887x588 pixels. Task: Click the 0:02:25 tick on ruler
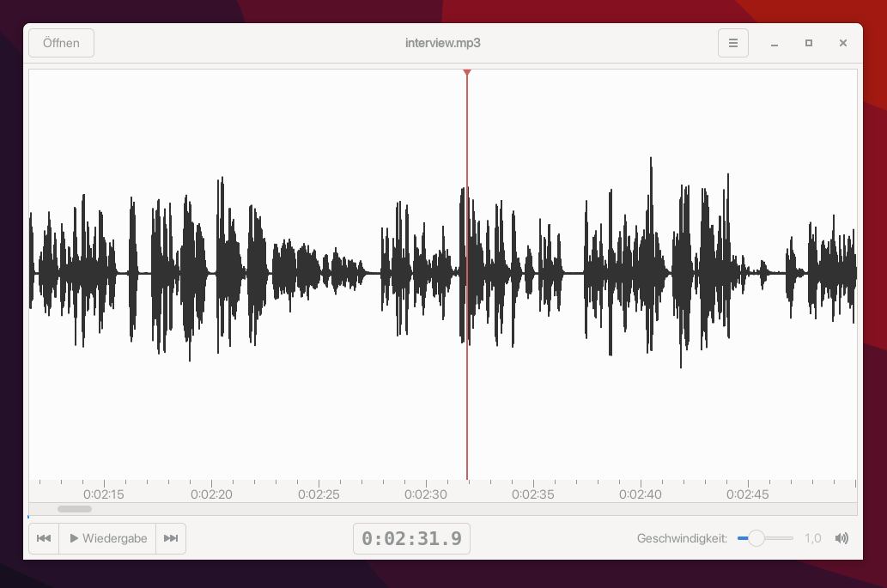pos(319,483)
